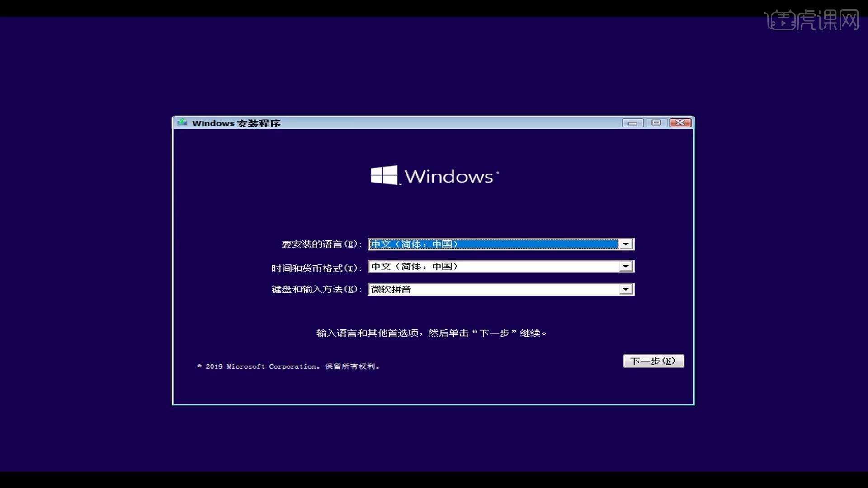Click the Windows wordmark text
This screenshot has width=868, height=488.
pos(448,177)
